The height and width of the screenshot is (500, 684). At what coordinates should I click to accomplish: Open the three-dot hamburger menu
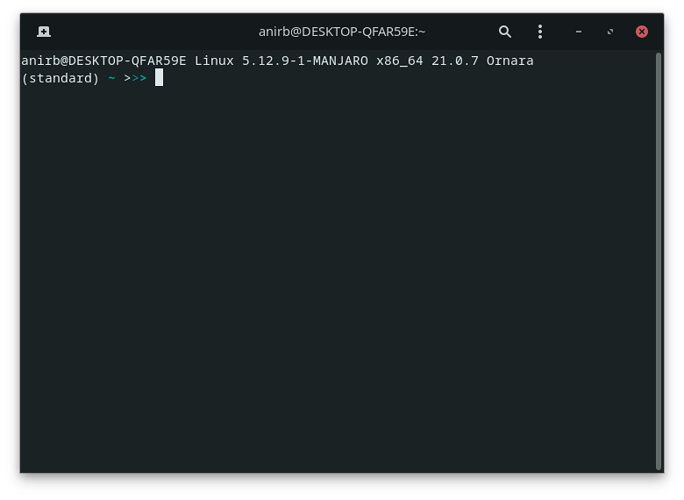pos(540,31)
